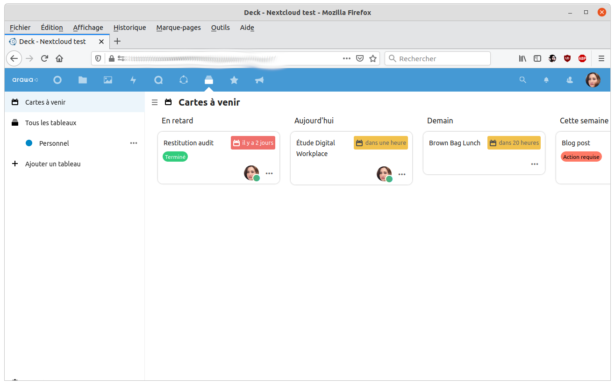
Task: Click the Nextcloud search magnifier icon
Action: click(x=522, y=80)
